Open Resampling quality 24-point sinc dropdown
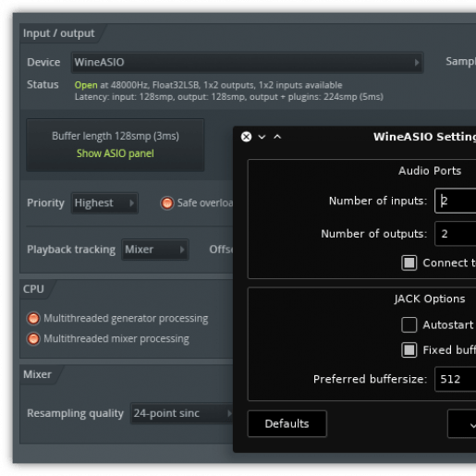Viewport: 476px width, 476px height. coord(182,413)
